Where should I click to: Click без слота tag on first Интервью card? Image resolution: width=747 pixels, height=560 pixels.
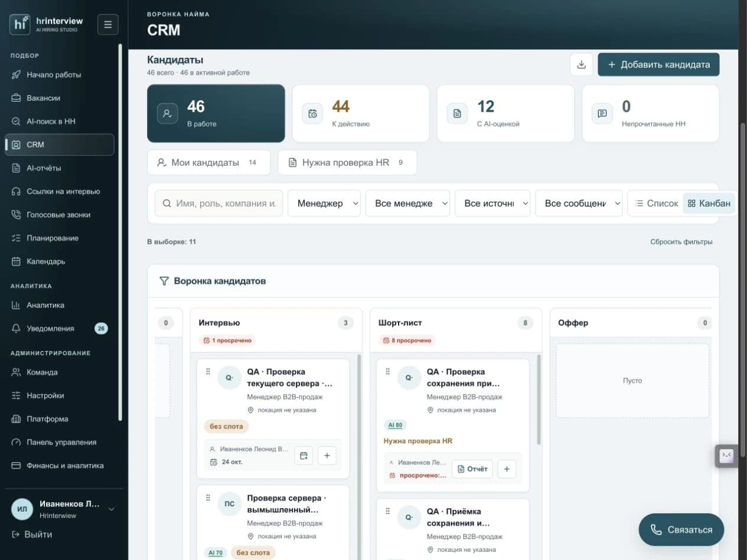(227, 426)
